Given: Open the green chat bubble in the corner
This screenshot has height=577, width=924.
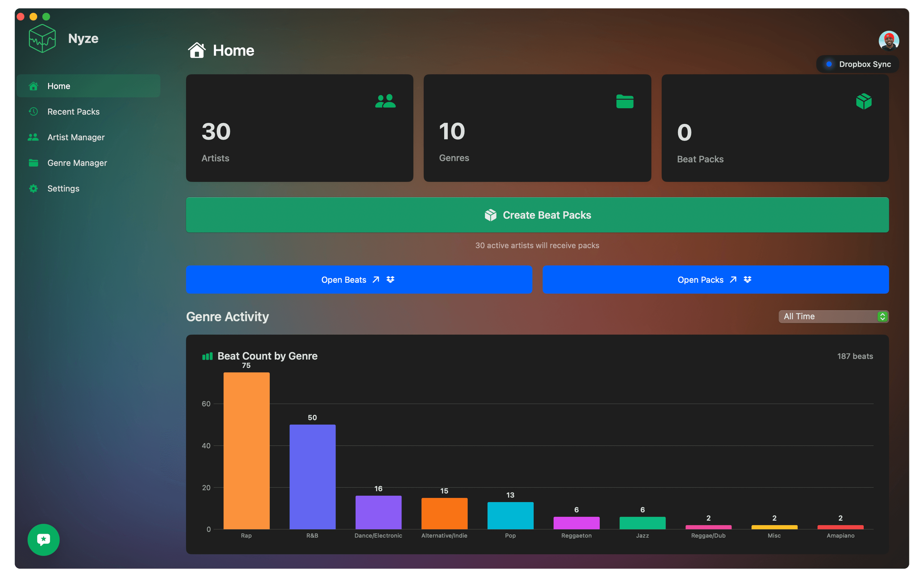Looking at the screenshot, I should 43,540.
